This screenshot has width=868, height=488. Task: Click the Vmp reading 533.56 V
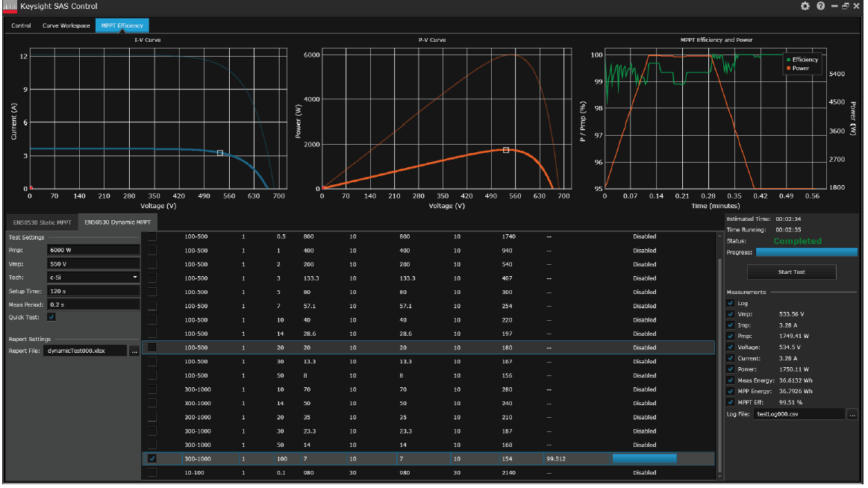point(792,315)
